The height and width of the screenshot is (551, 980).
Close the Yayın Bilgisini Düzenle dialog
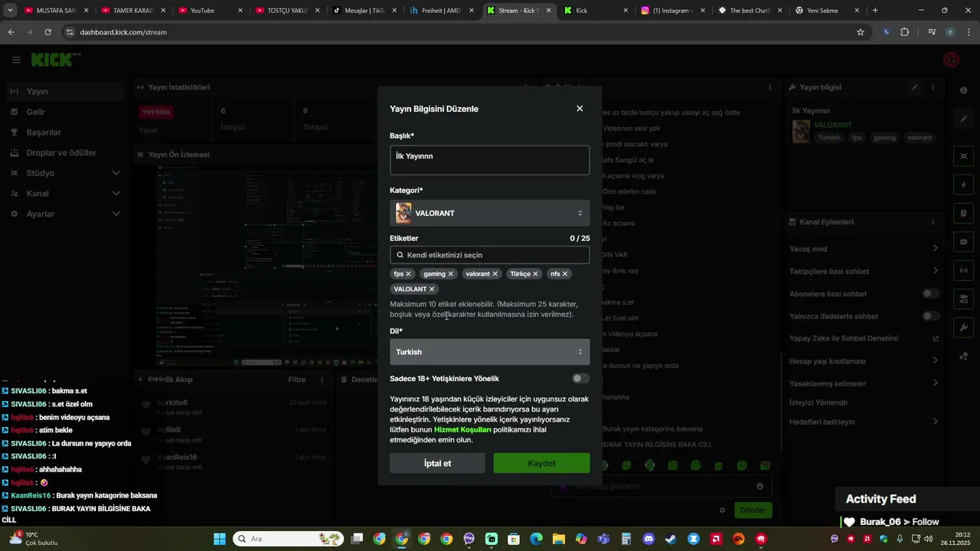pos(580,109)
